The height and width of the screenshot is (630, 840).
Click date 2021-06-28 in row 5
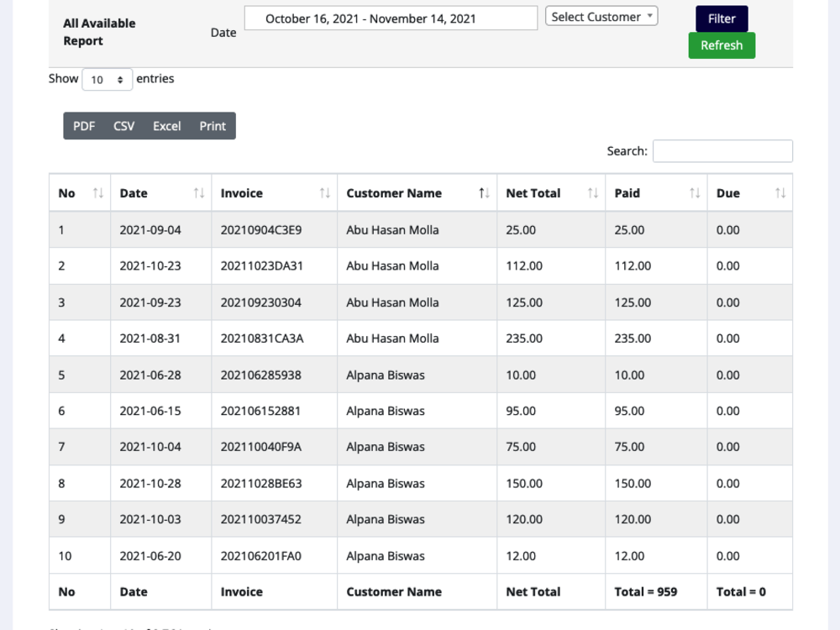tap(150, 375)
